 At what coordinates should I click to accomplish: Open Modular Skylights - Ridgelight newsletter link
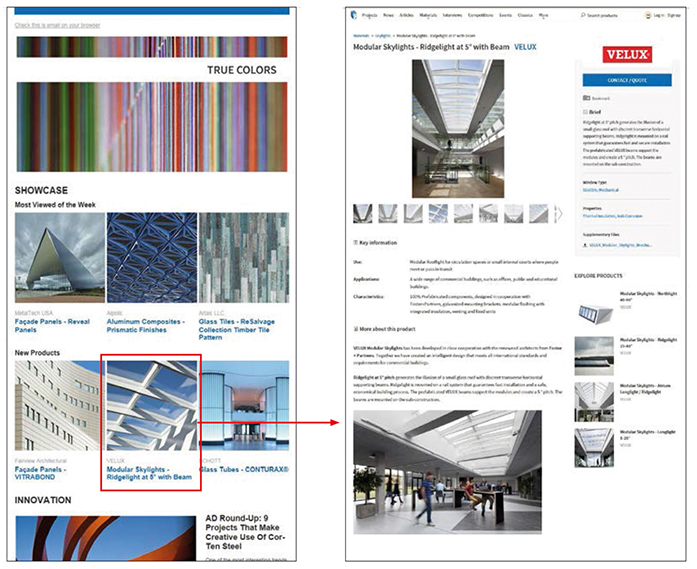[149, 473]
